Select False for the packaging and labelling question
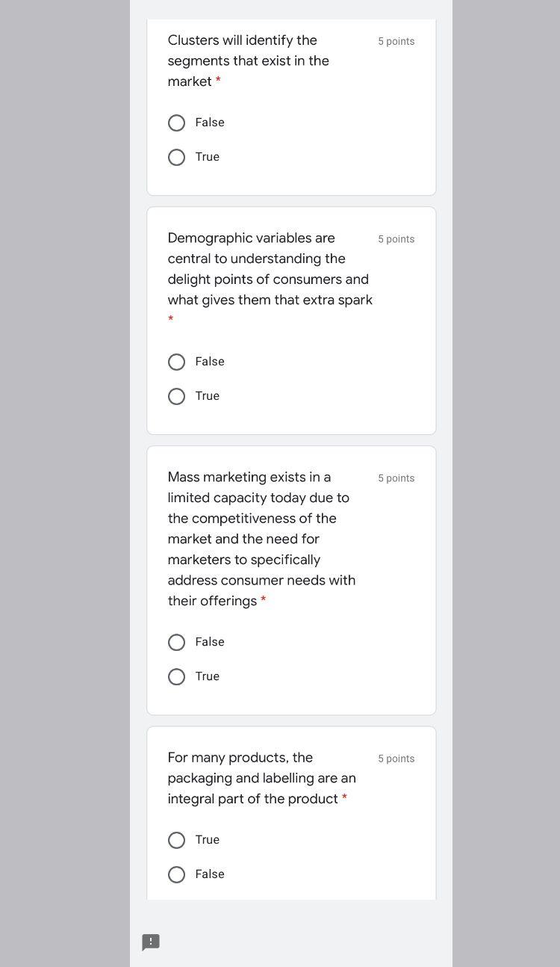The image size is (560, 967). (177, 874)
